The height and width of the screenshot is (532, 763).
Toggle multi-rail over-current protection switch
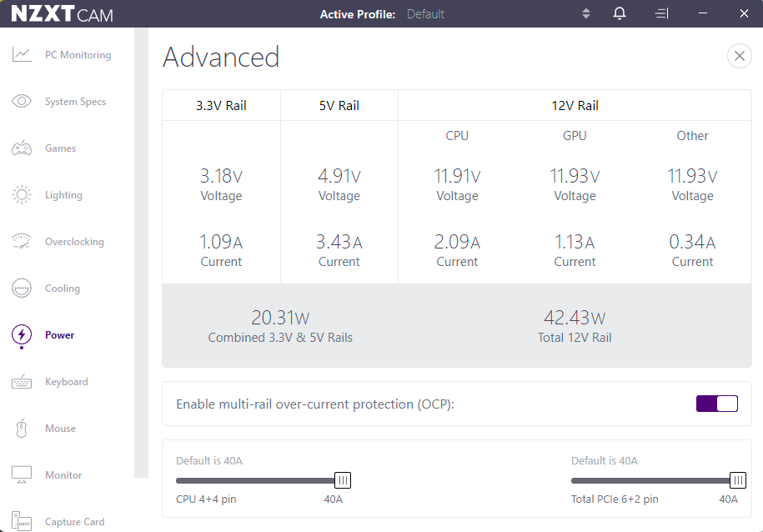717,404
